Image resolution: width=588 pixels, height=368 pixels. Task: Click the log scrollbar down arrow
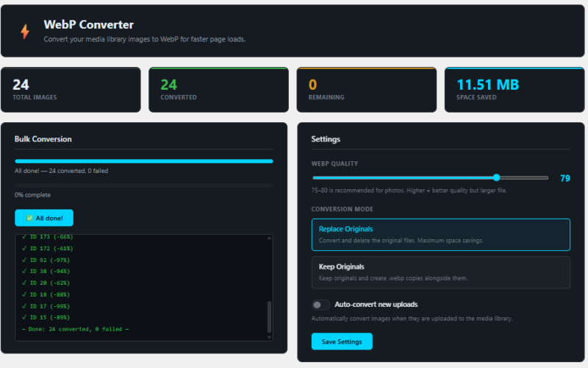[x=269, y=337]
